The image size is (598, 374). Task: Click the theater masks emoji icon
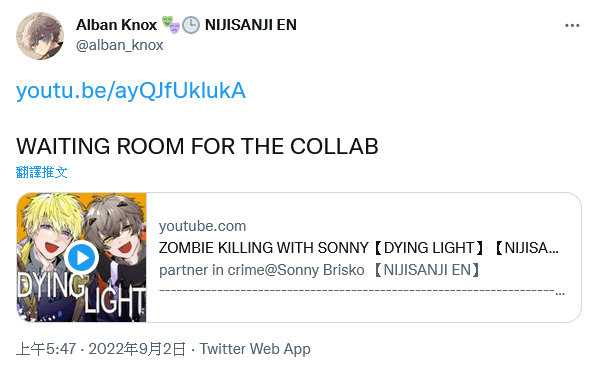[x=170, y=25]
